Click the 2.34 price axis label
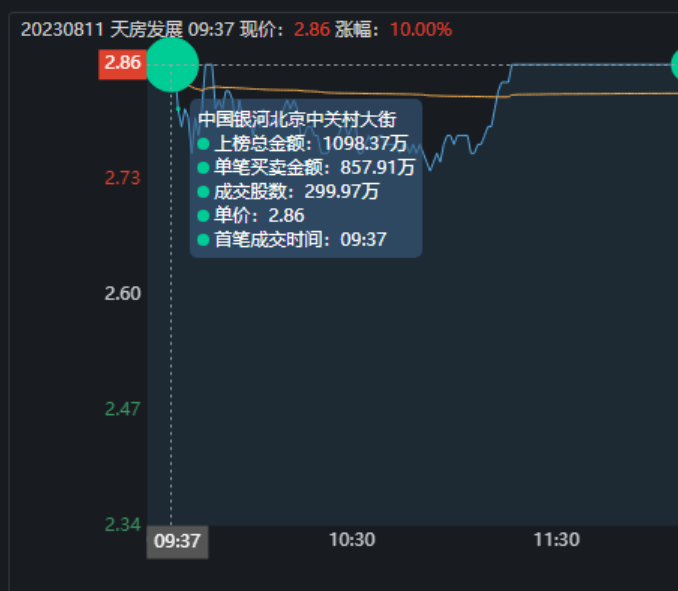 pos(123,524)
